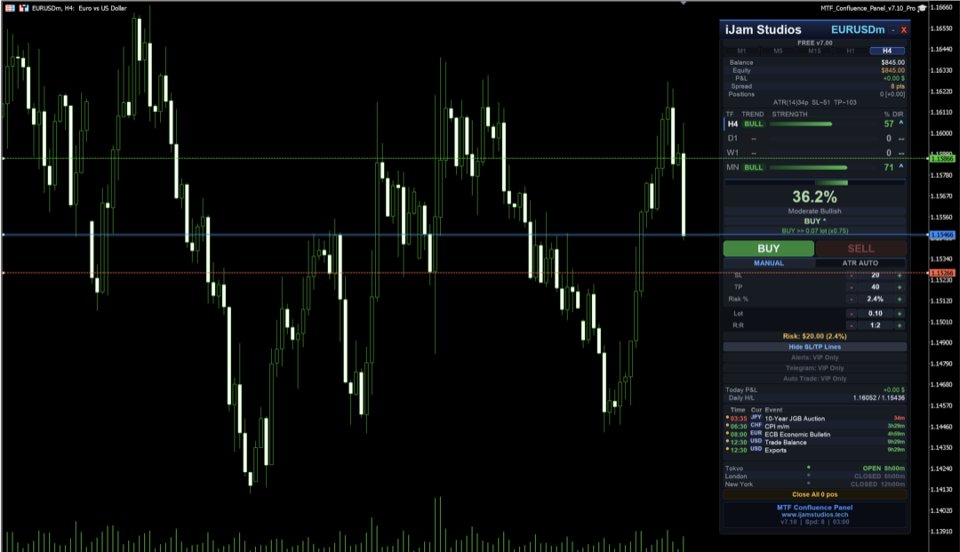Minimize the iJam Studios panel
The height and width of the screenshot is (552, 960).
tap(893, 30)
